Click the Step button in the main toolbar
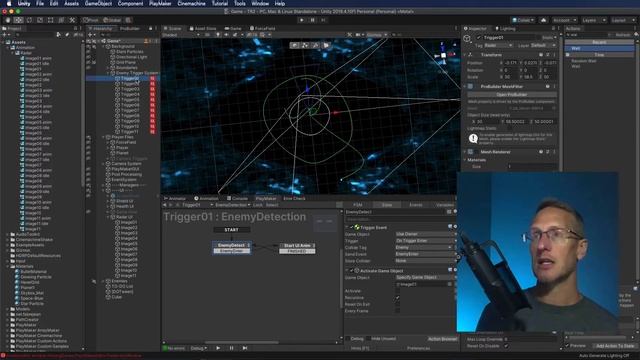 [x=323, y=20]
